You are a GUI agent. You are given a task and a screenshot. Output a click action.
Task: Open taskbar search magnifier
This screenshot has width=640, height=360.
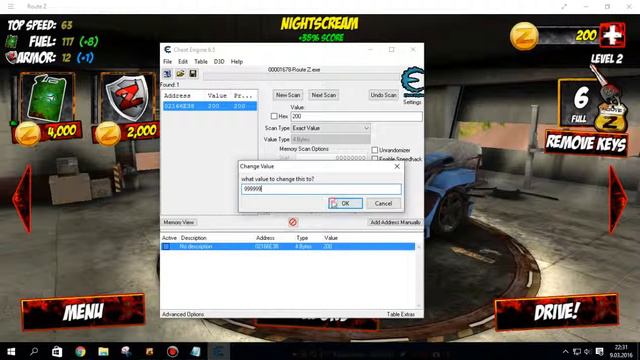(34, 351)
